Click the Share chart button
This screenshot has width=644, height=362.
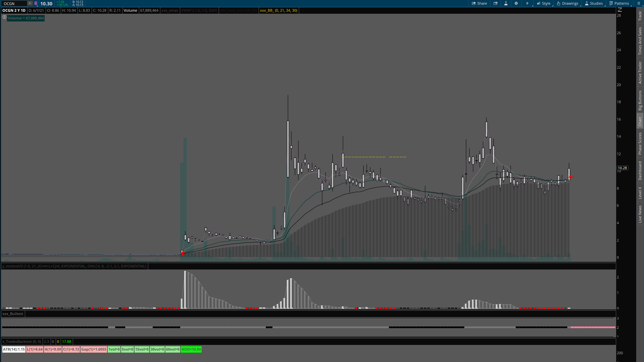(x=479, y=3)
